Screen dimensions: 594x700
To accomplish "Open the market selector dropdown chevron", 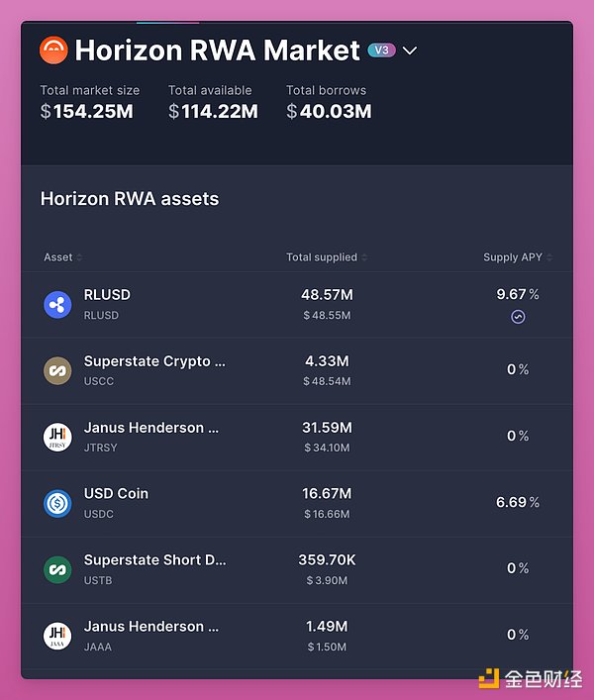I will coord(410,50).
